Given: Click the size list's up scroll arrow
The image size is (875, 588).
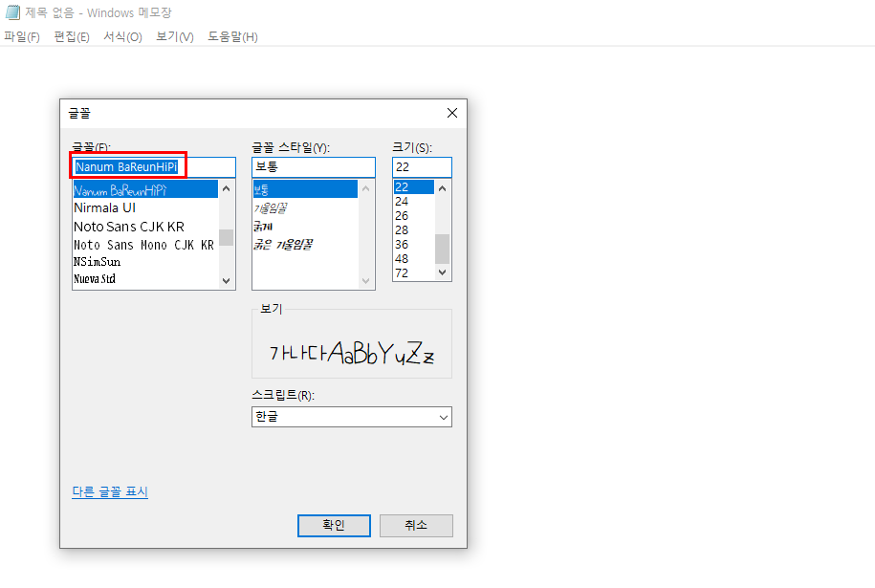Looking at the screenshot, I should pos(443,188).
